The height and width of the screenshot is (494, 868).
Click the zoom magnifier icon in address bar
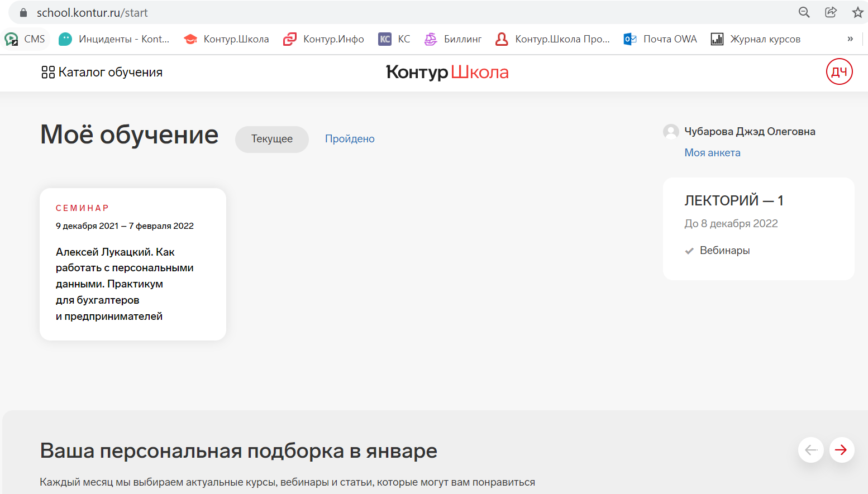[804, 12]
